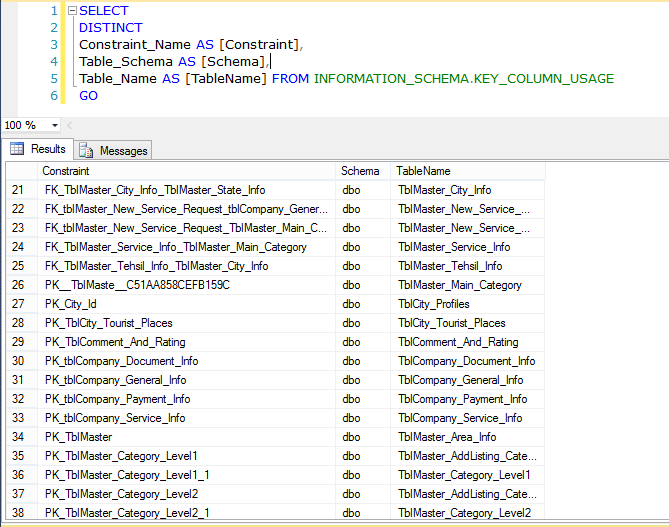669x527 pixels.
Task: Click the Results grid icon
Action: pos(17,149)
